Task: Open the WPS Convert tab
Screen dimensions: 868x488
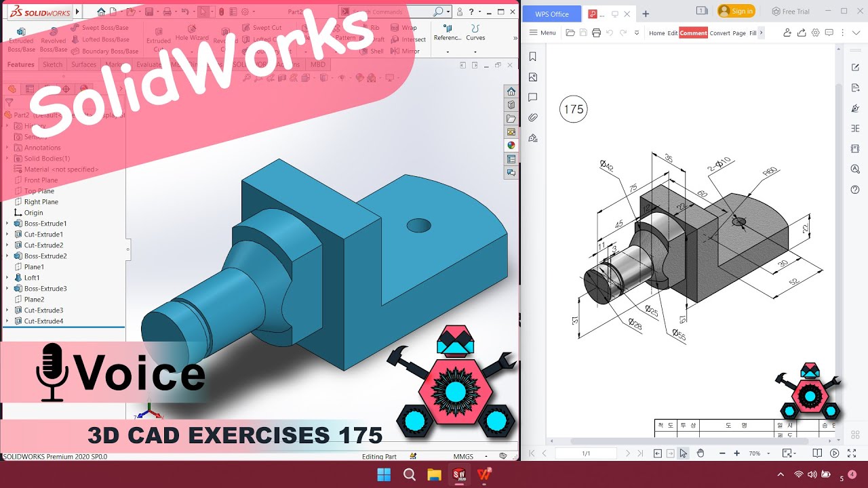Action: (720, 33)
